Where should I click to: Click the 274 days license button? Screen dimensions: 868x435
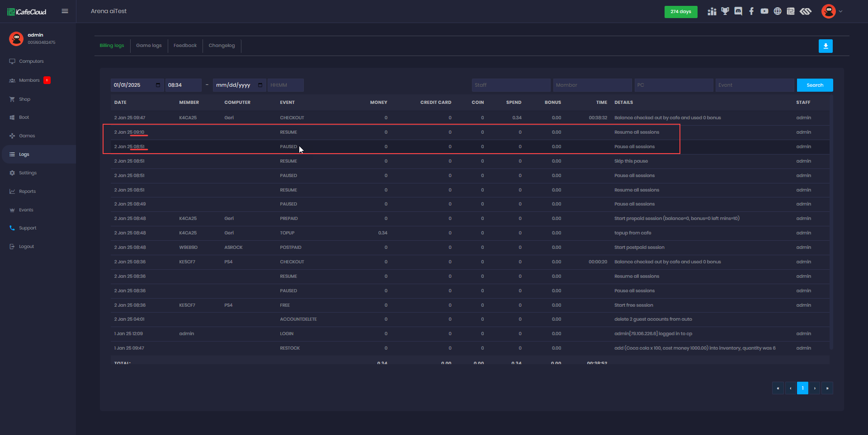[680, 12]
